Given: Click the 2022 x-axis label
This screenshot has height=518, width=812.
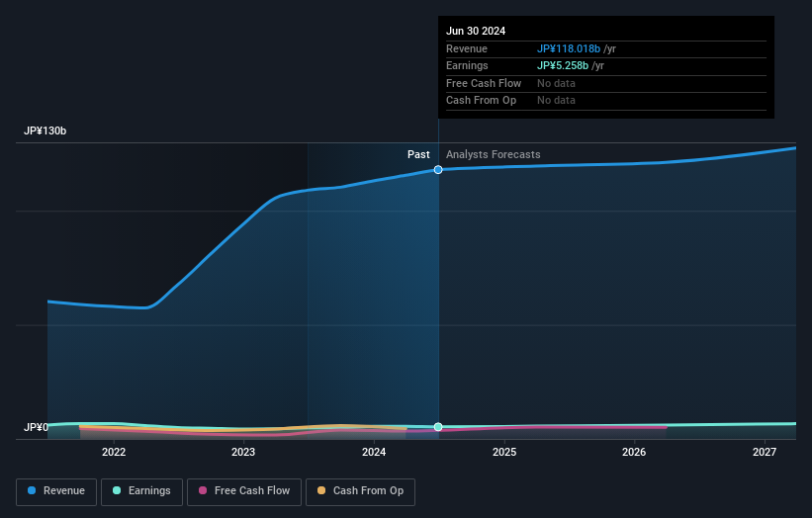Looking at the screenshot, I should point(114,452).
